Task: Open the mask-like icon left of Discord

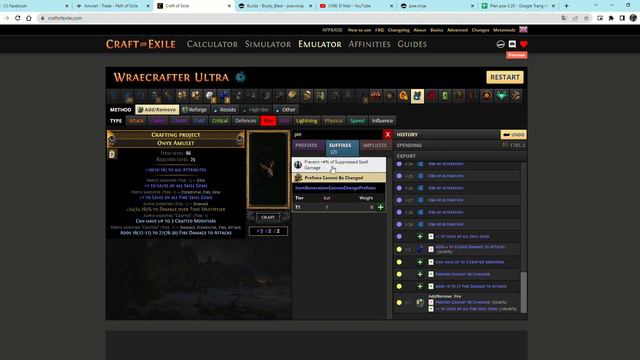Action: [x=500, y=44]
